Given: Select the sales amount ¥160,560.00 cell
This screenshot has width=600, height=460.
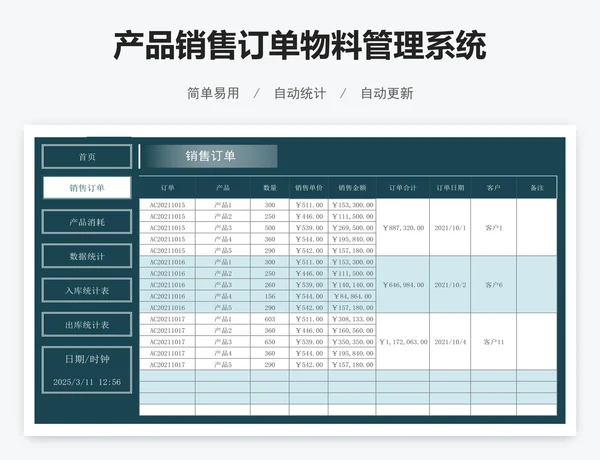Looking at the screenshot, I should [352, 331].
